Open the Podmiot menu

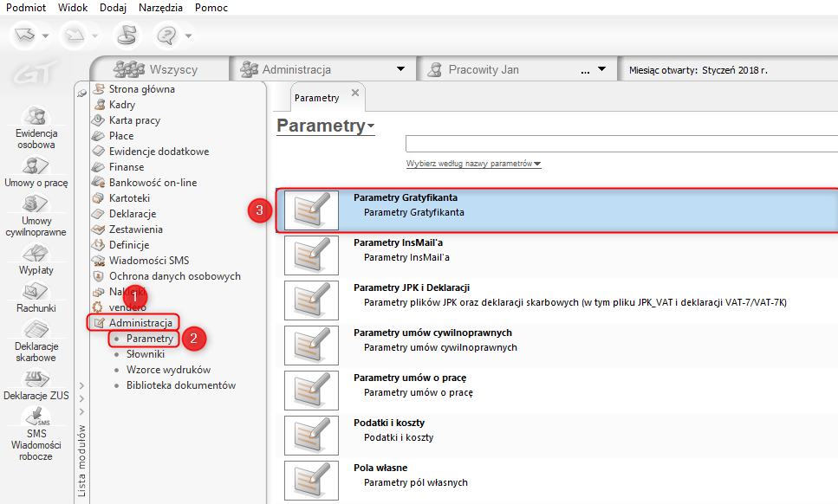(x=26, y=8)
